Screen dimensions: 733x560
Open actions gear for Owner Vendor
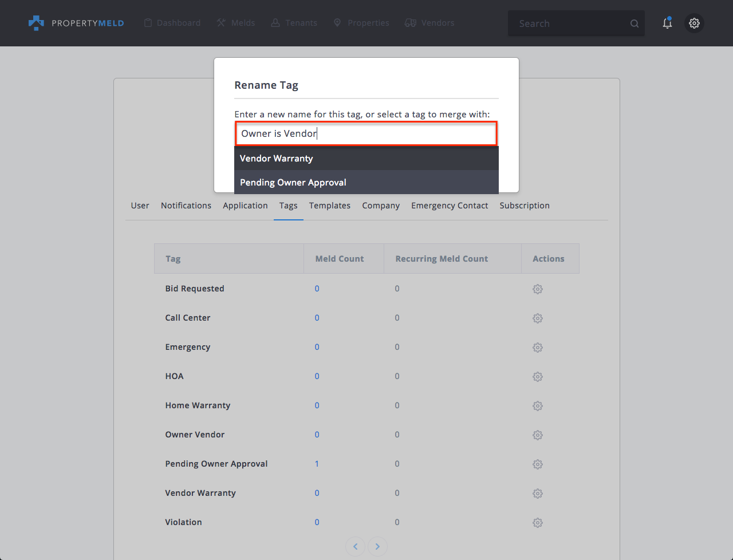click(538, 435)
